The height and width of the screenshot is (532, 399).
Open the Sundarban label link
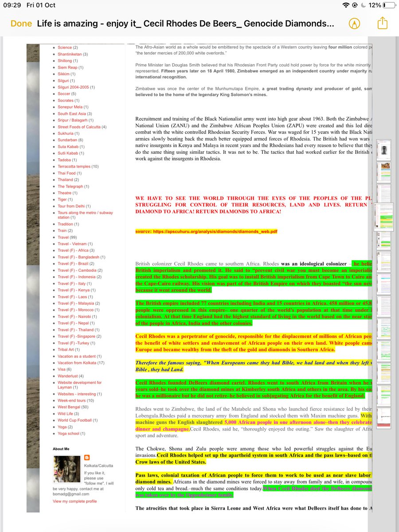click(x=67, y=140)
